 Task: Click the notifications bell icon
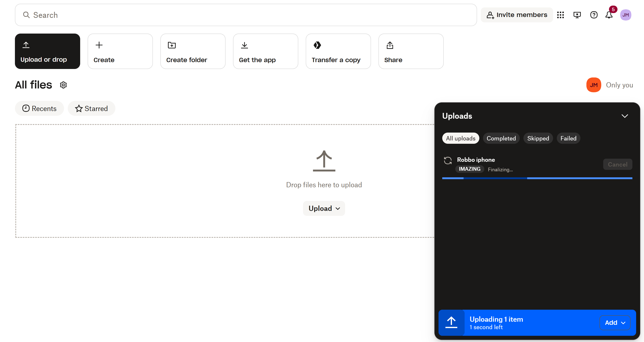609,15
